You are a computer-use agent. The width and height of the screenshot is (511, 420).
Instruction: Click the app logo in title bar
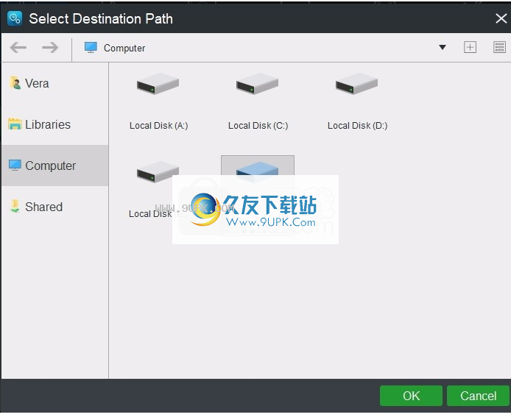(x=15, y=18)
